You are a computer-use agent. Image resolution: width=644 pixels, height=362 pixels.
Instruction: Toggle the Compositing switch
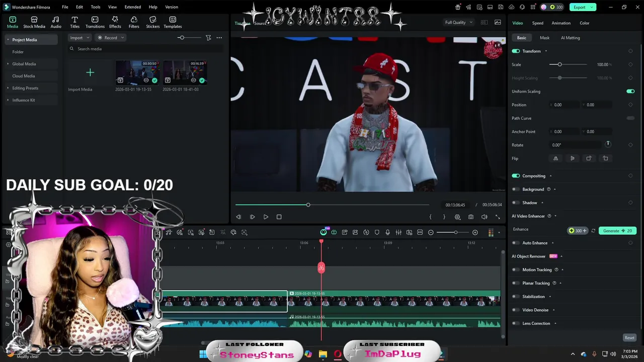click(x=516, y=176)
